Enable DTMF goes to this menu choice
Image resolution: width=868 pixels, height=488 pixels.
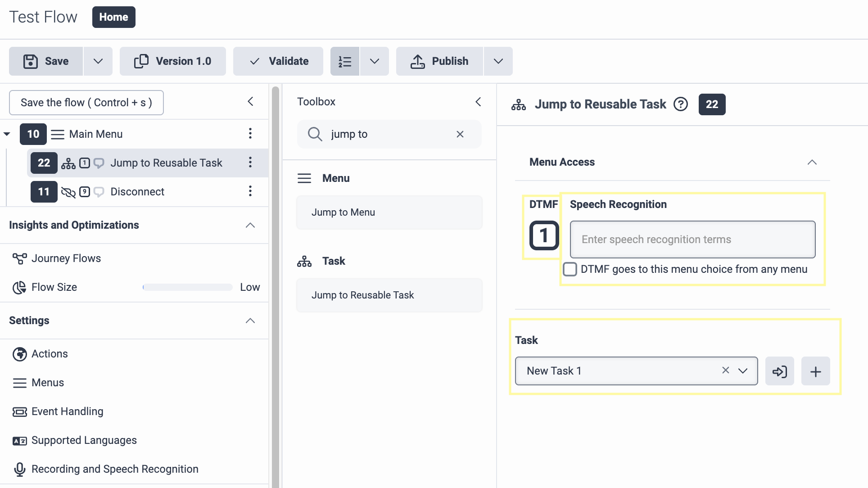[570, 269]
